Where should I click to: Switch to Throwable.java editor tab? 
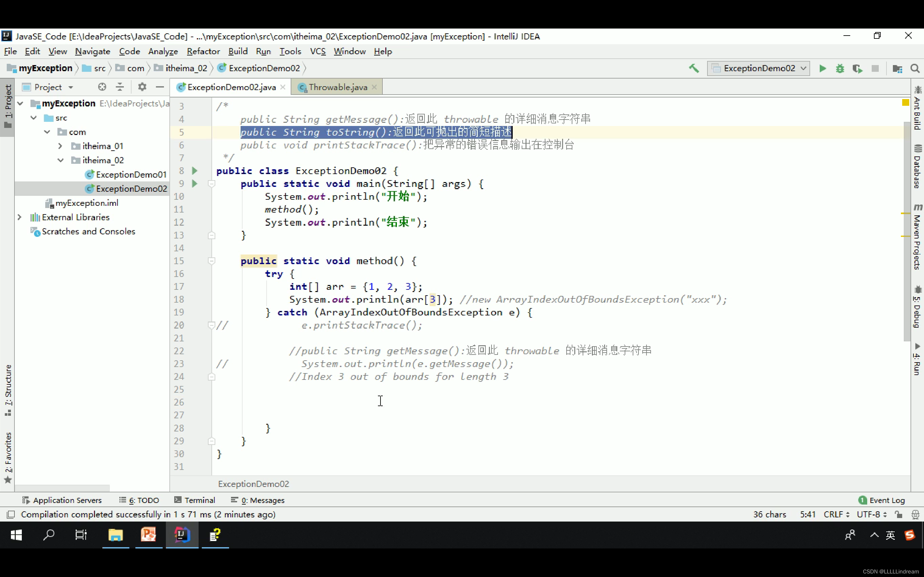pos(338,87)
